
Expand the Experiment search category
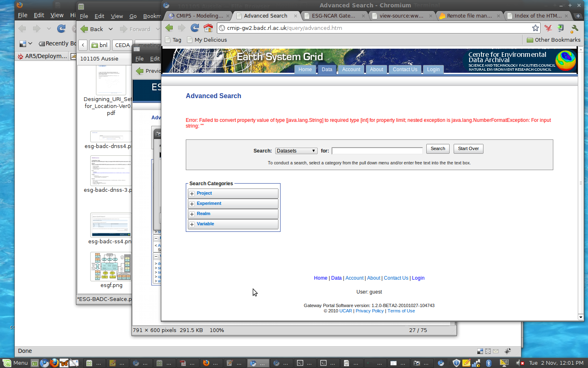coord(192,204)
